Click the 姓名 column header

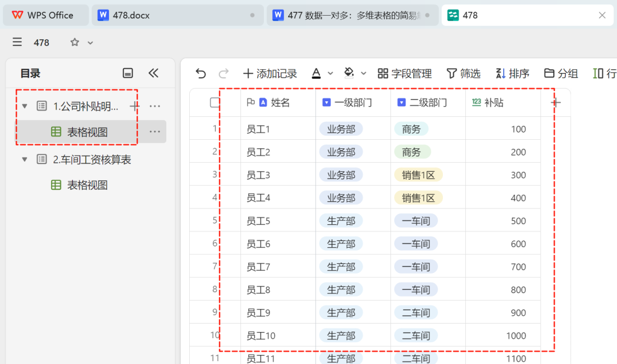tap(278, 102)
